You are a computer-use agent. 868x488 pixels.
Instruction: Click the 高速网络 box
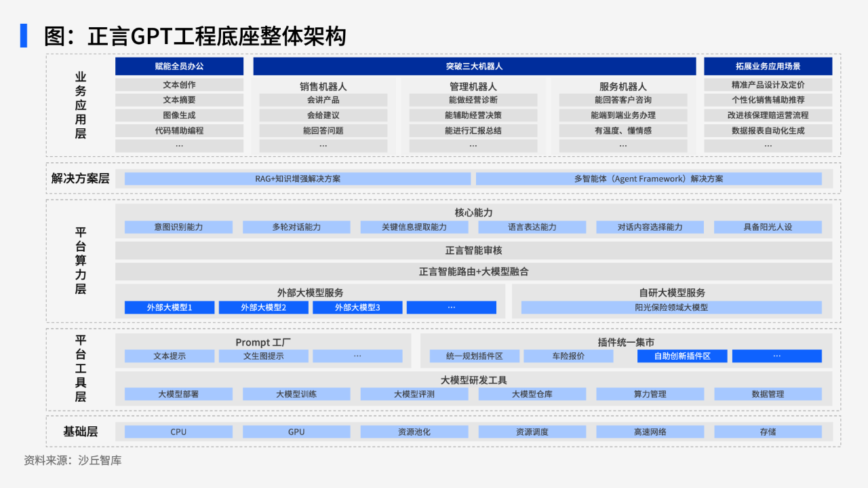click(650, 432)
